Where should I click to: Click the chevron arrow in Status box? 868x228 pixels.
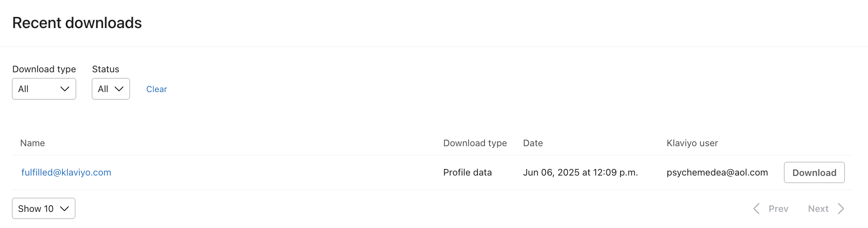119,89
